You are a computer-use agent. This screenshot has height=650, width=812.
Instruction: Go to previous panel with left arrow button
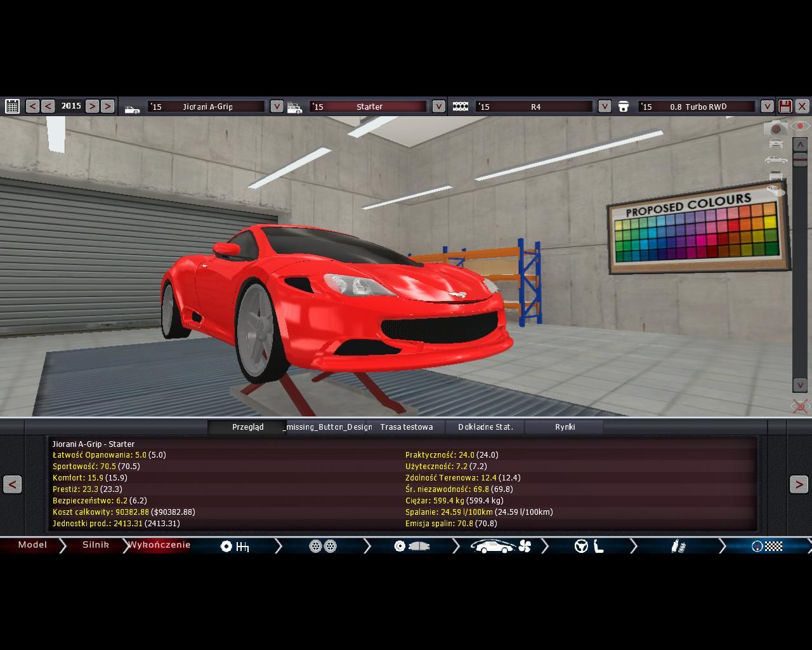click(x=12, y=484)
